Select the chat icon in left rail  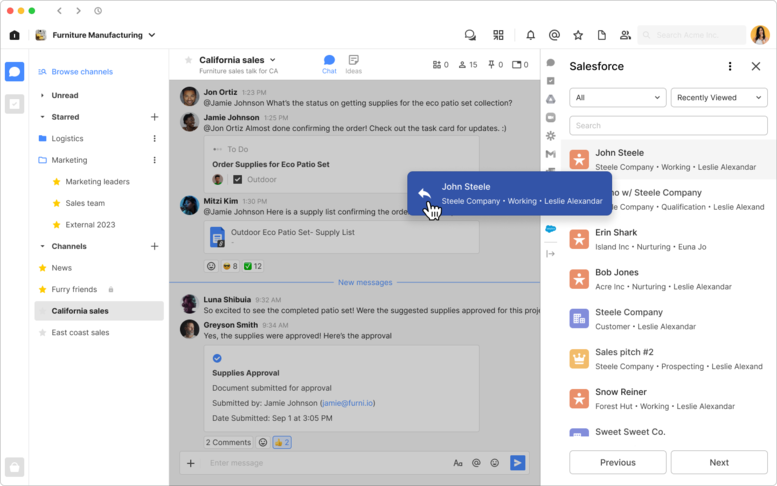click(14, 72)
